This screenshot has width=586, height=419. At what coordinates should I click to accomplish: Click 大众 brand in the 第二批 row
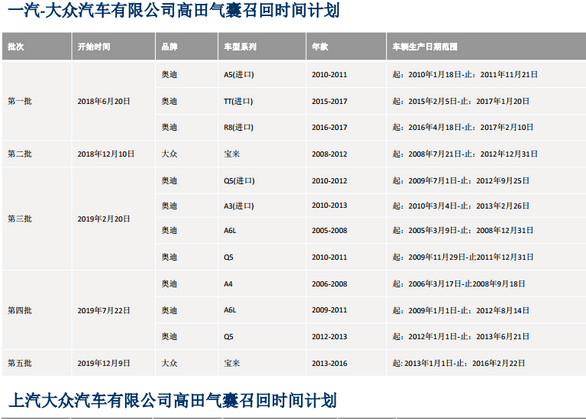tap(169, 154)
